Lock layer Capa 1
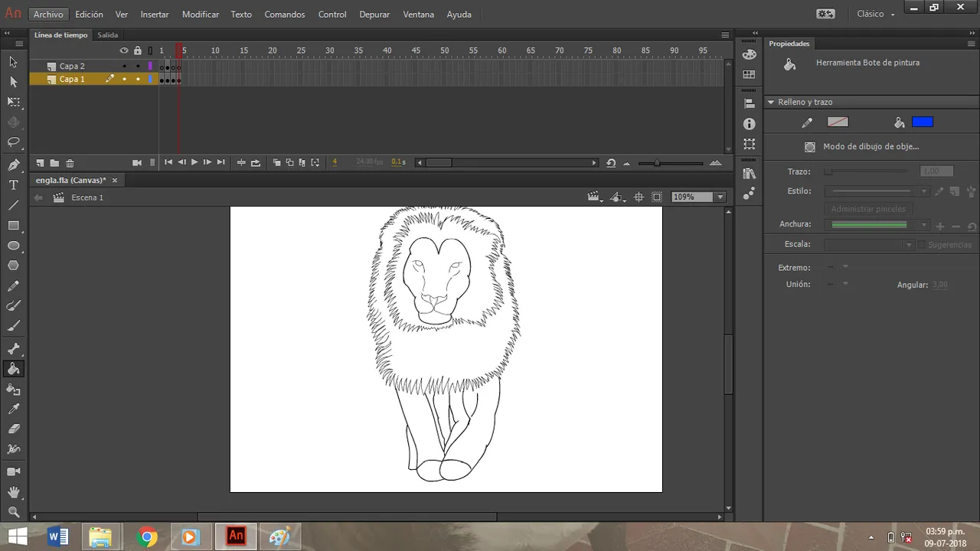The height and width of the screenshot is (551, 980). coord(138,79)
